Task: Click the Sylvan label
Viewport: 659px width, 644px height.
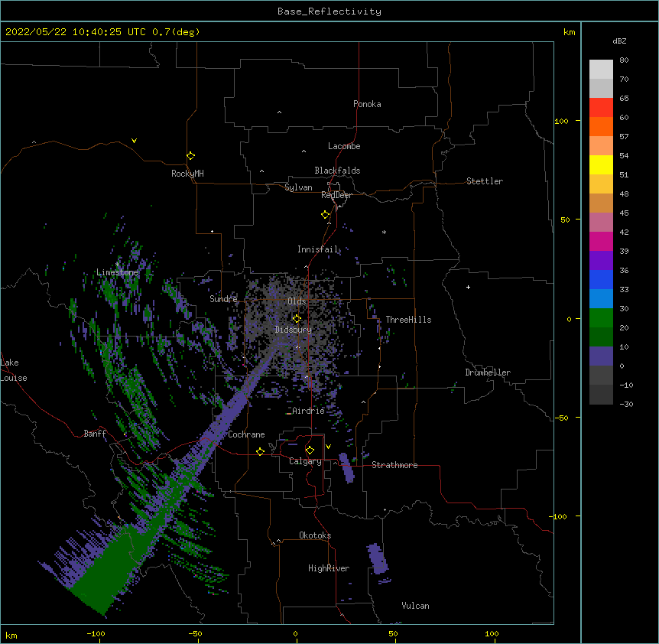Action: tap(298, 187)
